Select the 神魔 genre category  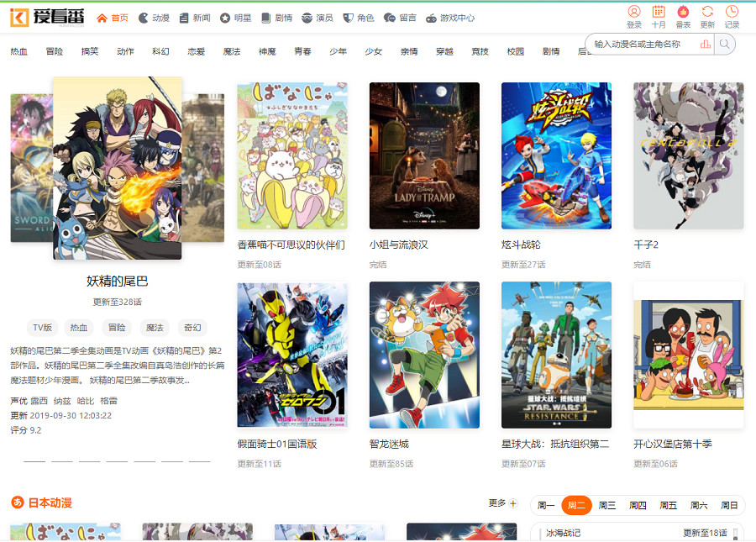coord(267,51)
